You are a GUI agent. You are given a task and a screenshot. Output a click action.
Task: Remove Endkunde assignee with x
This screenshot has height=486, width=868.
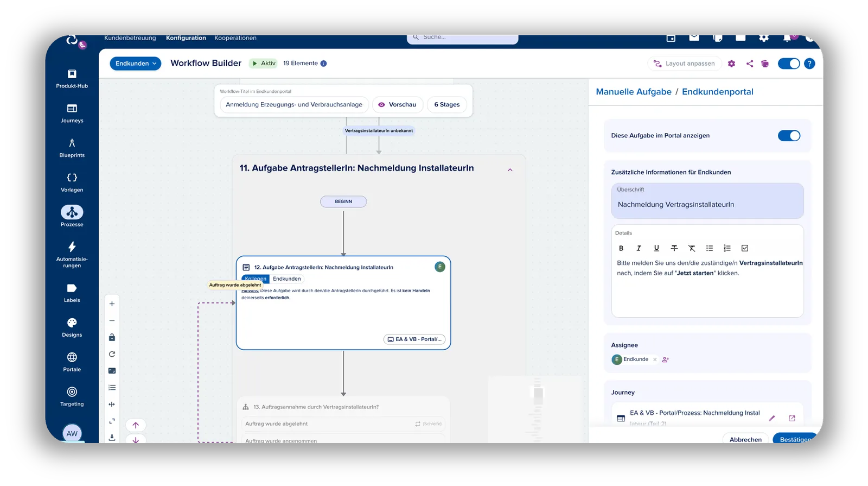tap(655, 359)
